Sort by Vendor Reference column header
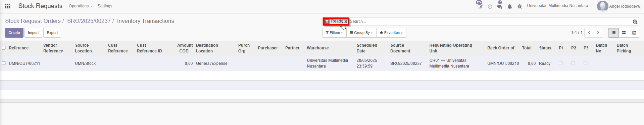644x125 pixels. click(x=53, y=48)
